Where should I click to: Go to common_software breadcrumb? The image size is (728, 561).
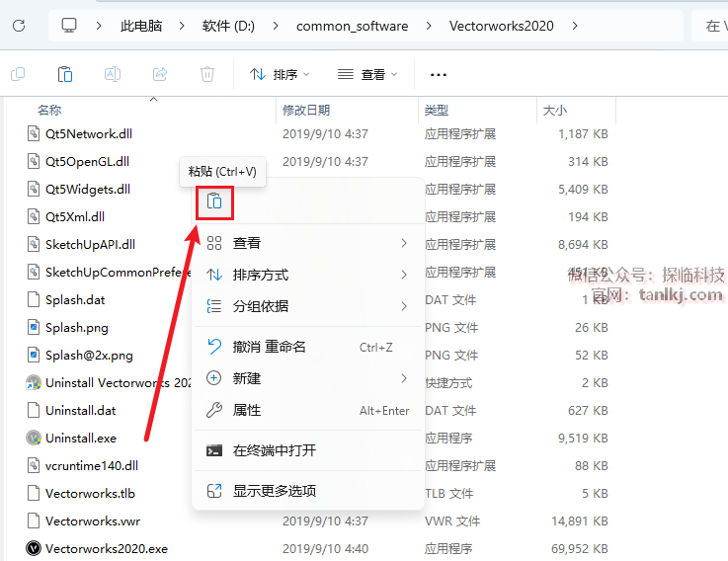pyautogui.click(x=352, y=26)
